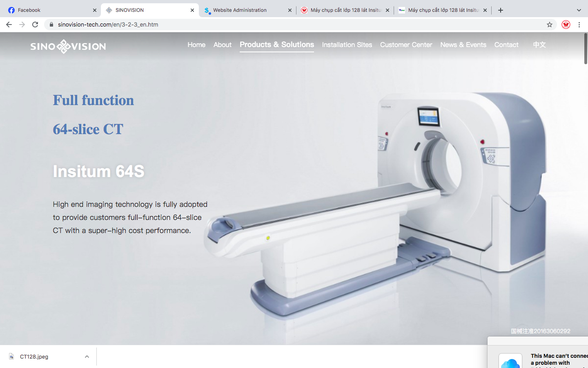Switch to last Máy chụp cắt lớp tab
This screenshot has height=368, width=588.
(x=443, y=10)
